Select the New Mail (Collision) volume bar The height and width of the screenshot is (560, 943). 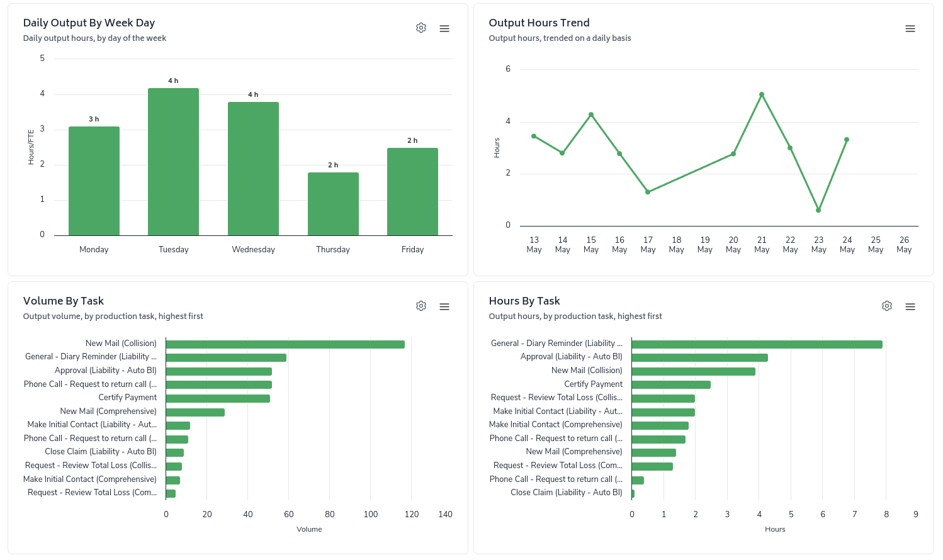[285, 344]
